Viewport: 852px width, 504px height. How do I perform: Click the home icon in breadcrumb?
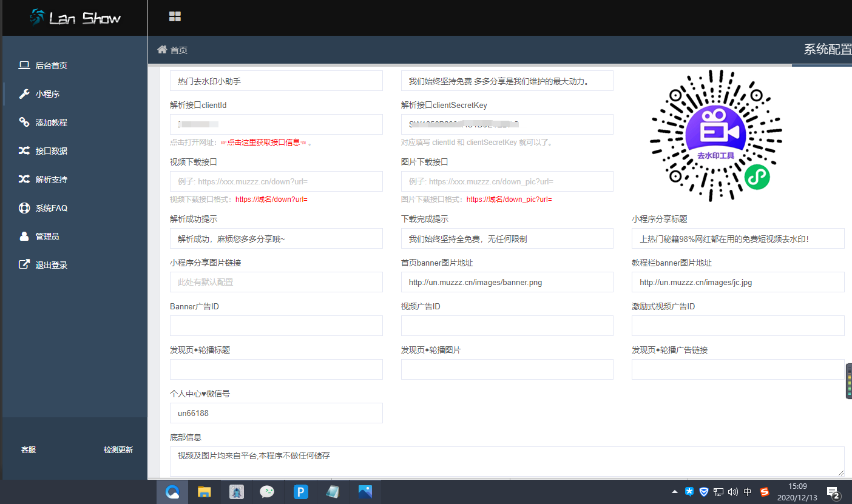(162, 50)
